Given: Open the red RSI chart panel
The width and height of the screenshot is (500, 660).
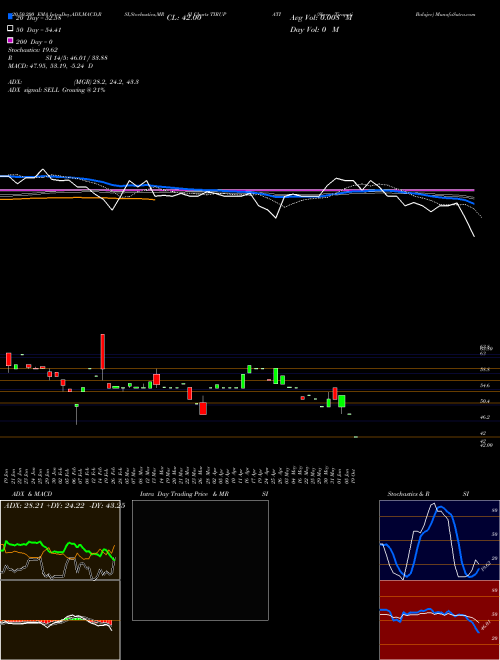Looking at the screenshot, I should [x=439, y=620].
